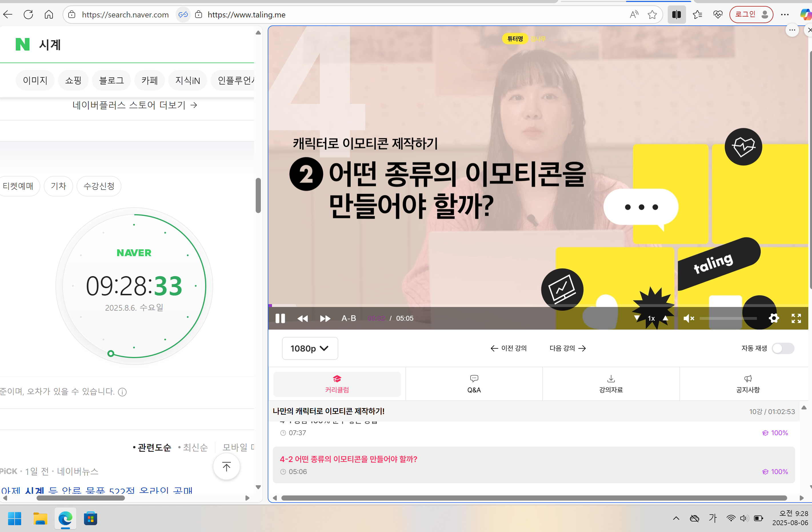Screen dimensions: 812x532
Task: Click the fast-forward button in player
Action: (x=325, y=318)
